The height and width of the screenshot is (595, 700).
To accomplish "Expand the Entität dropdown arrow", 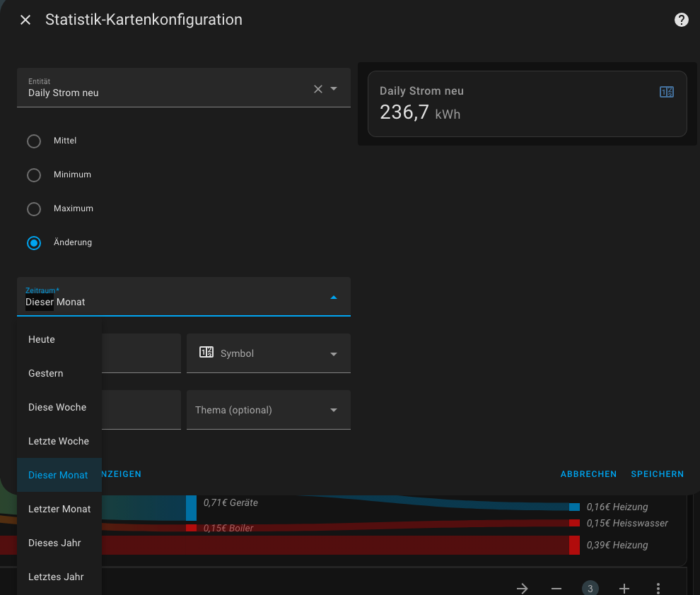I will (334, 89).
